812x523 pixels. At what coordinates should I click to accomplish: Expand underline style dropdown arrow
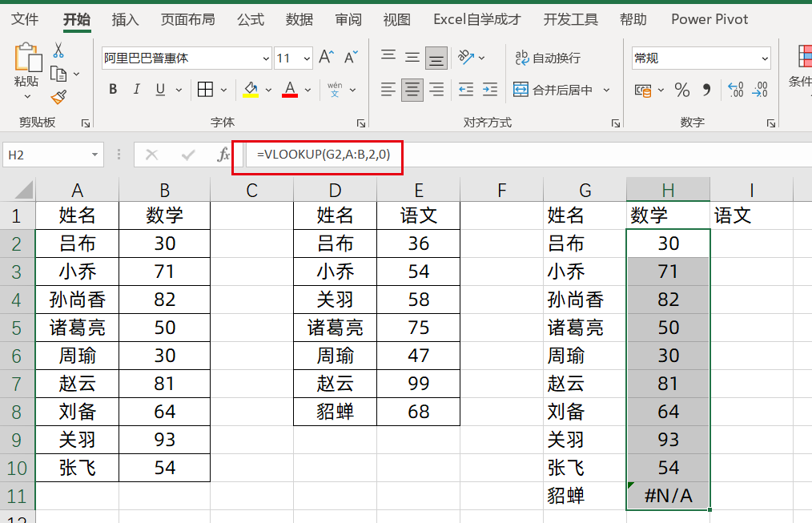179,90
